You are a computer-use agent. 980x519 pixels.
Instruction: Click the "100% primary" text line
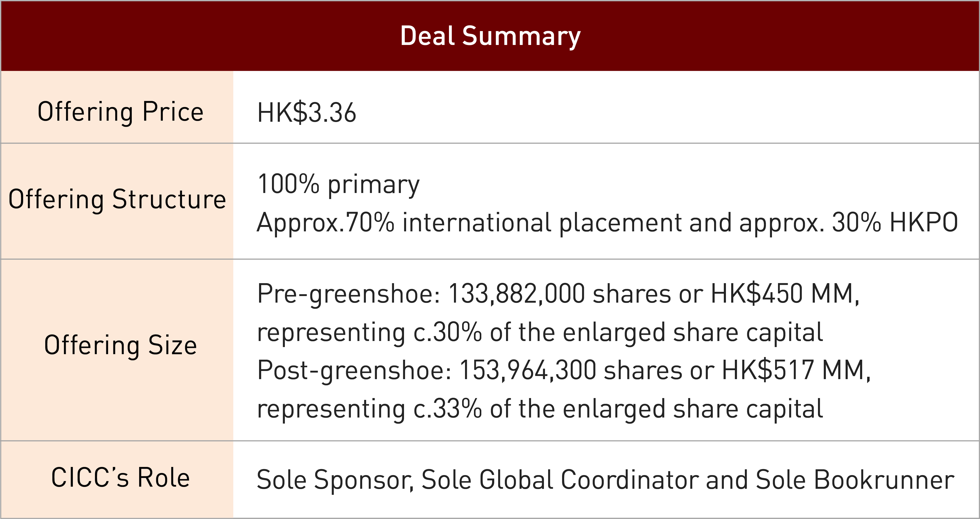tap(338, 184)
